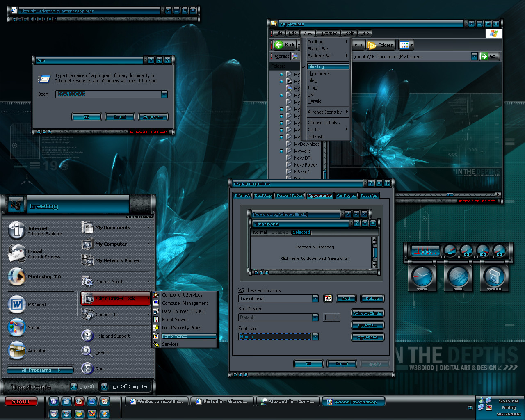
Task: Open Internet Explorer from Start menu icon
Action: tap(16, 231)
